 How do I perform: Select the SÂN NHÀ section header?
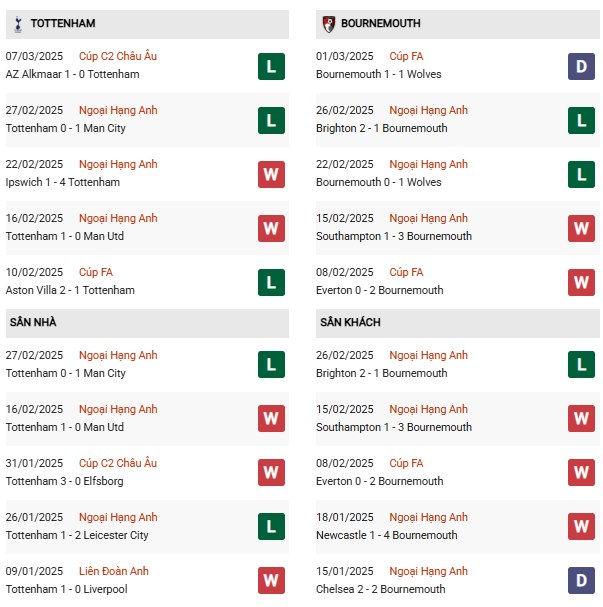pos(34,323)
